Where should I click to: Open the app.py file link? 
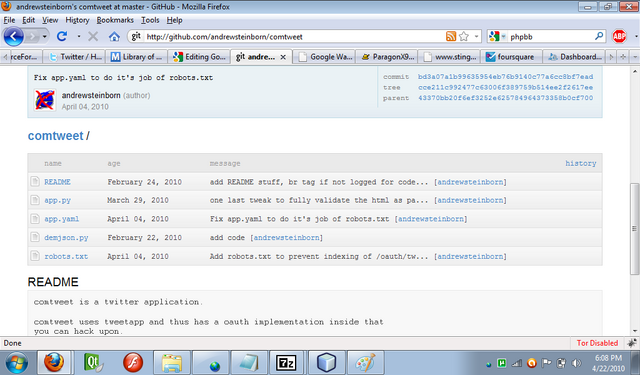click(58, 200)
